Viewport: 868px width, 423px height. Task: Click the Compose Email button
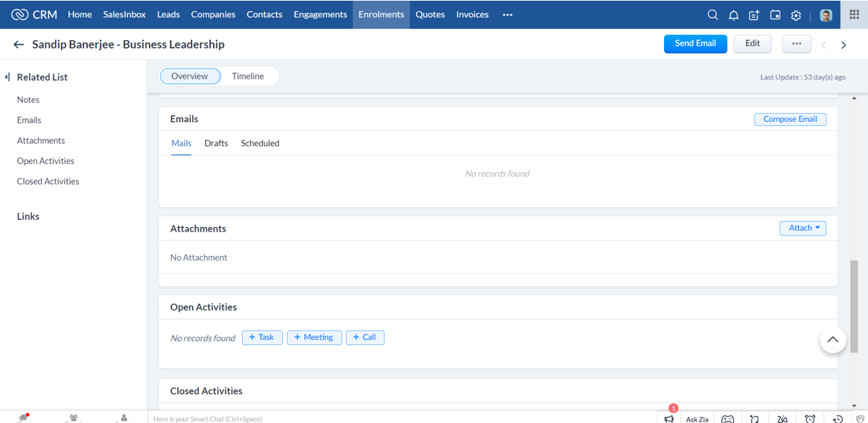(x=790, y=119)
